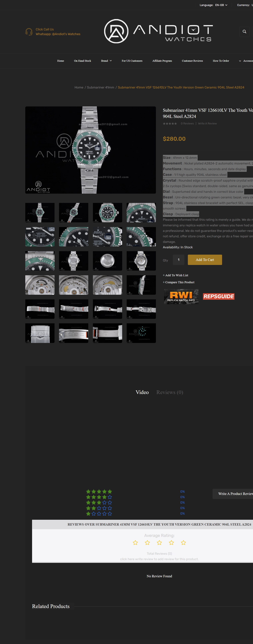Screen dimensions: 253x644
Task: Click the 0 Reviews link
Action: coord(187,124)
